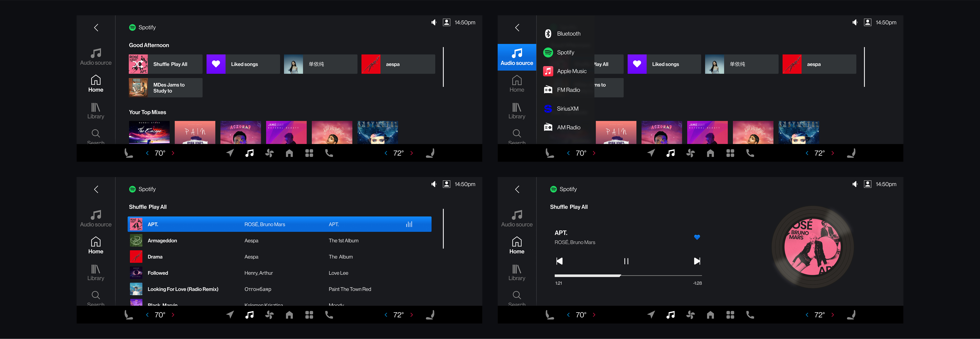The width and height of the screenshot is (980, 339).
Task: Open The Escape mix thumbnail
Action: coord(149,132)
